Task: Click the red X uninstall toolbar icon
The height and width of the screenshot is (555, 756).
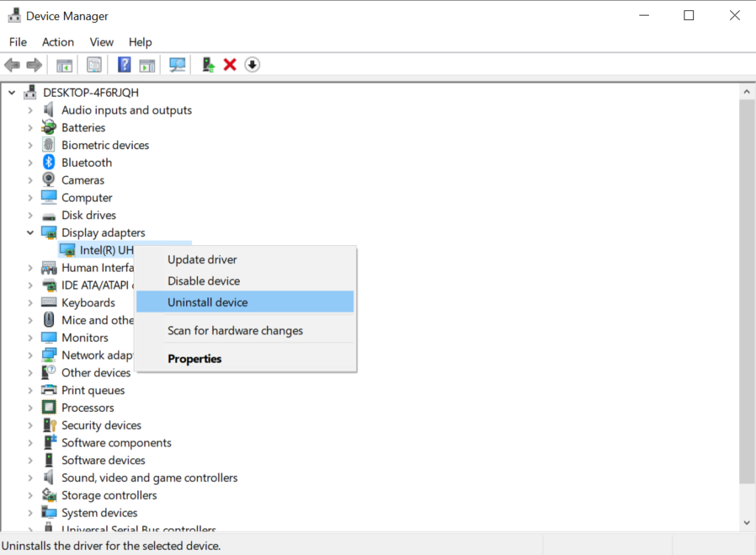Action: [230, 65]
